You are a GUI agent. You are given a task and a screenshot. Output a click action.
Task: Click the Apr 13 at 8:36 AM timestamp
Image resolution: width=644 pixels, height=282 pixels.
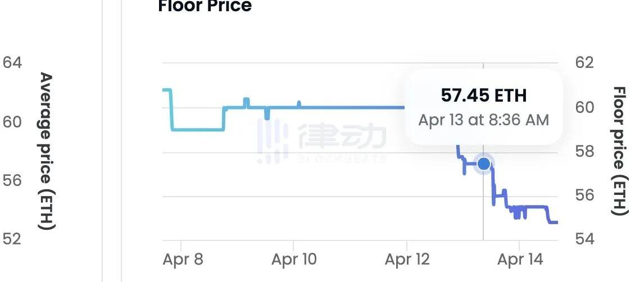tap(484, 120)
